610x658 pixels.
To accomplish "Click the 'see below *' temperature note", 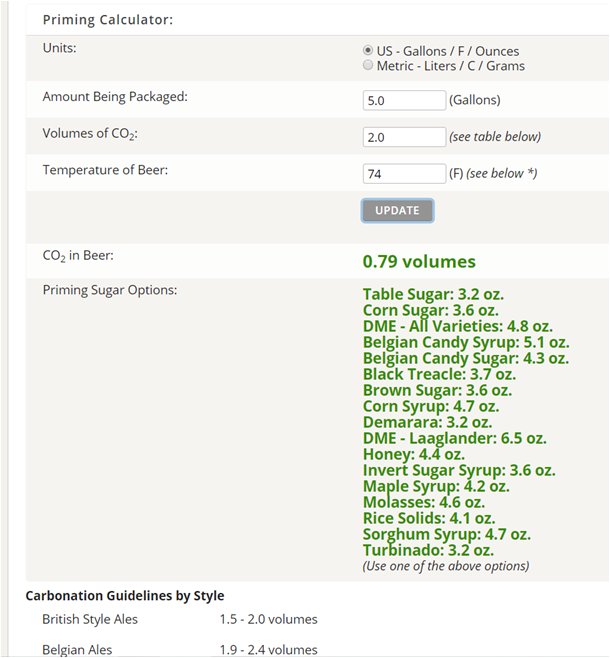I will [x=501, y=173].
